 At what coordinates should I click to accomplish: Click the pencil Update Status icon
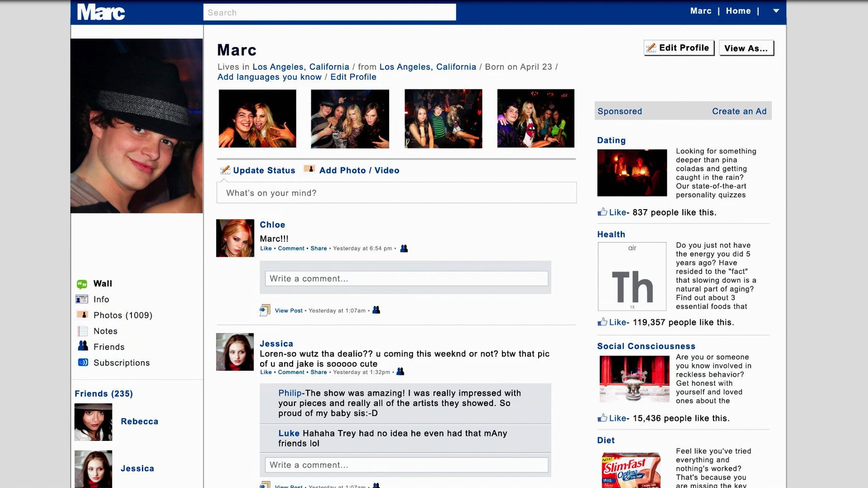[225, 170]
